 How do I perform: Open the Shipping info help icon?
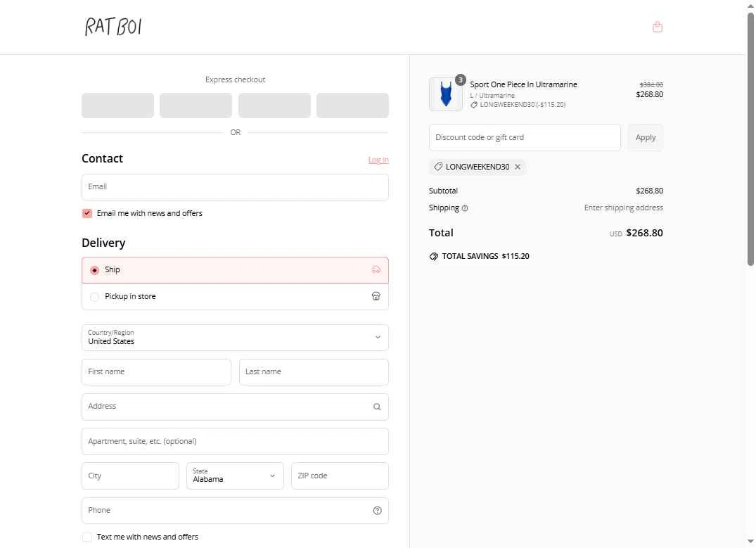[x=465, y=208]
